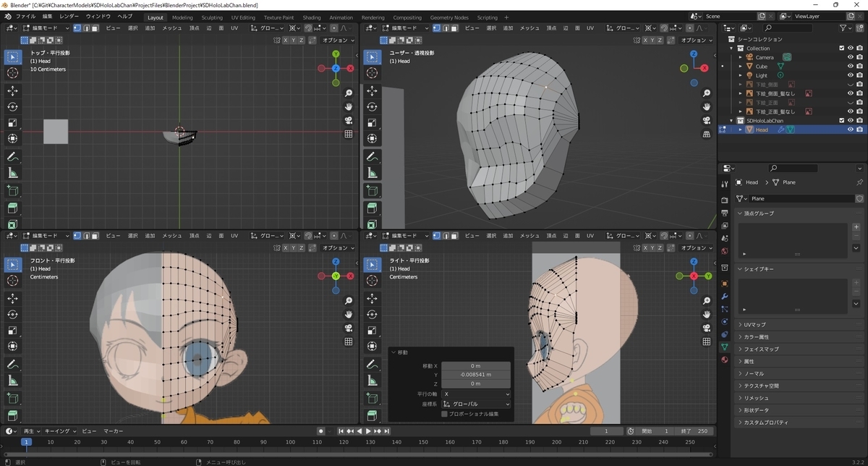Expand the Head object row in the outliner
This screenshot has height=466, width=868.
740,130
